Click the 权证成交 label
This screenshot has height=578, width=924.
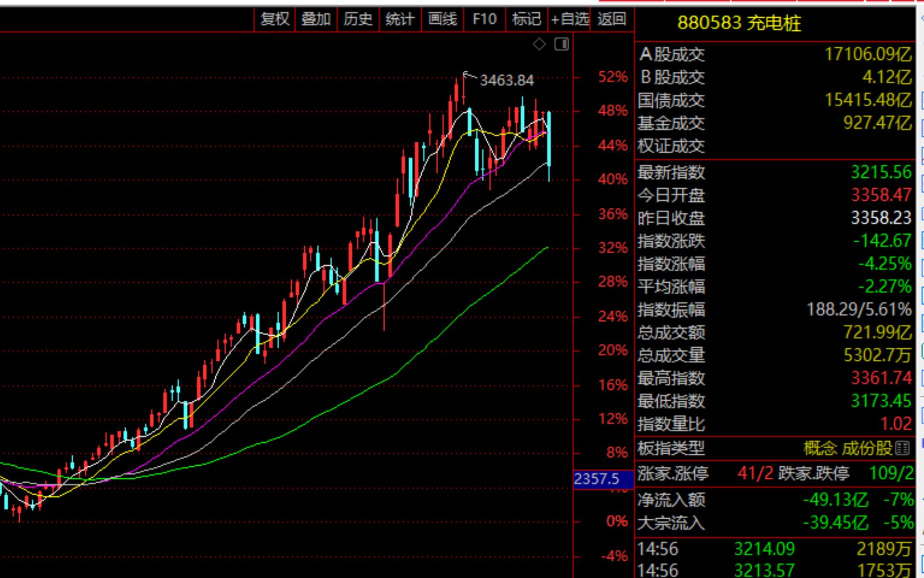(671, 146)
